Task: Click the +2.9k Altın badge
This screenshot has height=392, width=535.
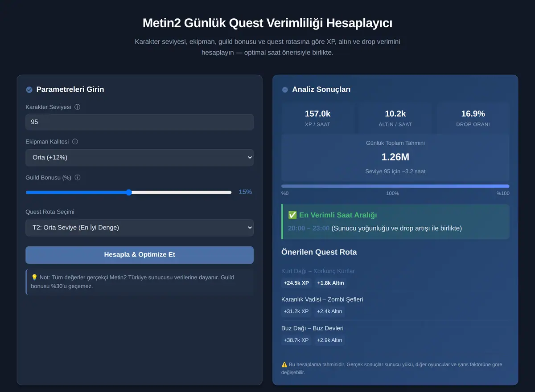Action: (329, 340)
